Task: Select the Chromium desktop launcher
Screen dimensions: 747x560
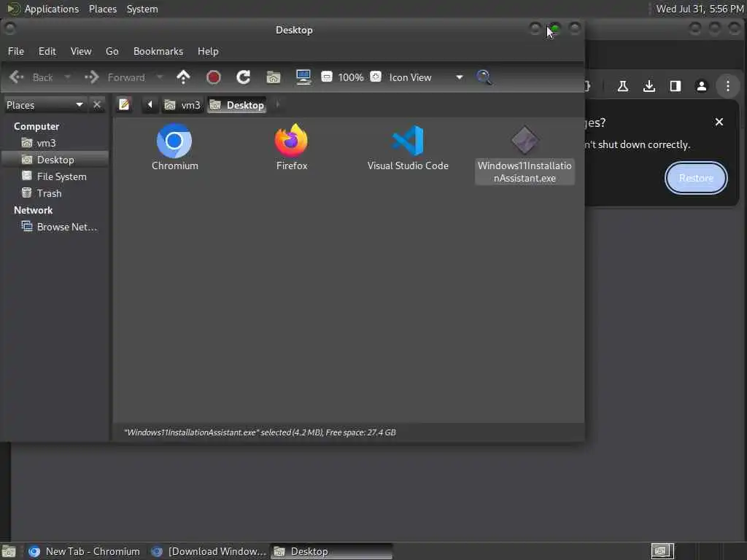Action: click(174, 147)
